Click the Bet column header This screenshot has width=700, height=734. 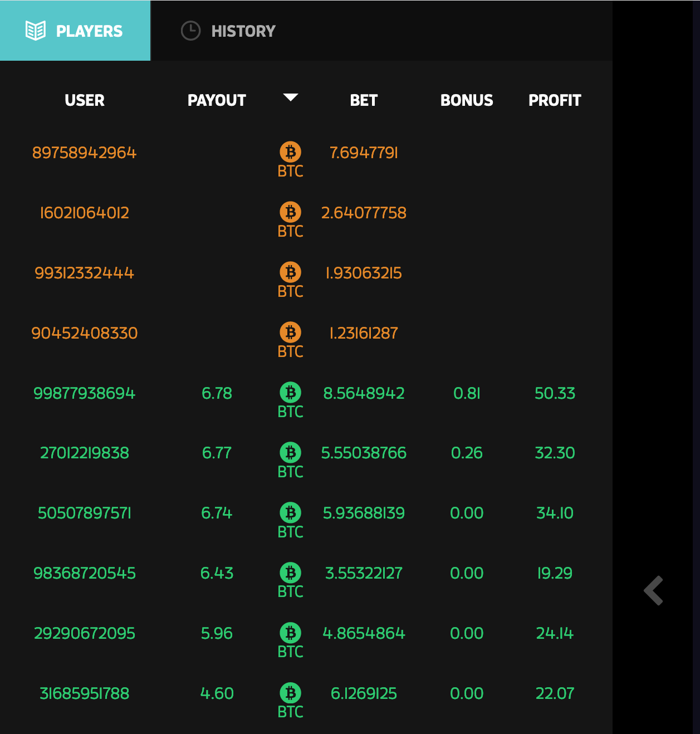(x=364, y=100)
